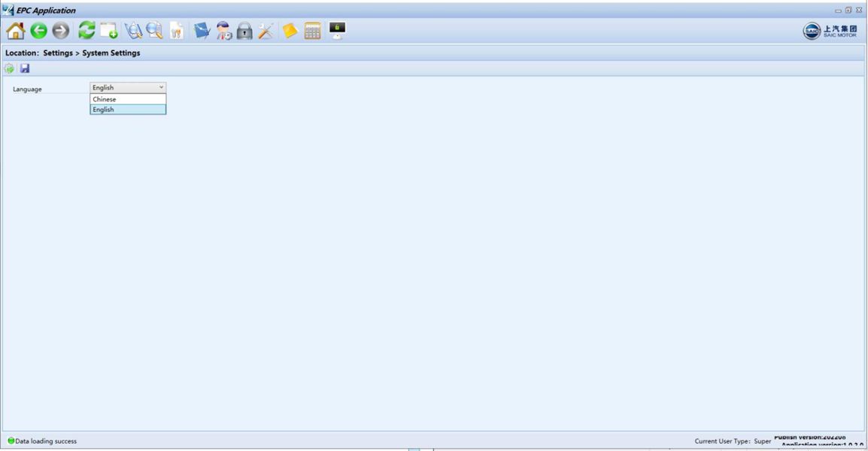Open the wrench and screwdriver tools icon
Screen dimensions: 868x451
tap(266, 31)
